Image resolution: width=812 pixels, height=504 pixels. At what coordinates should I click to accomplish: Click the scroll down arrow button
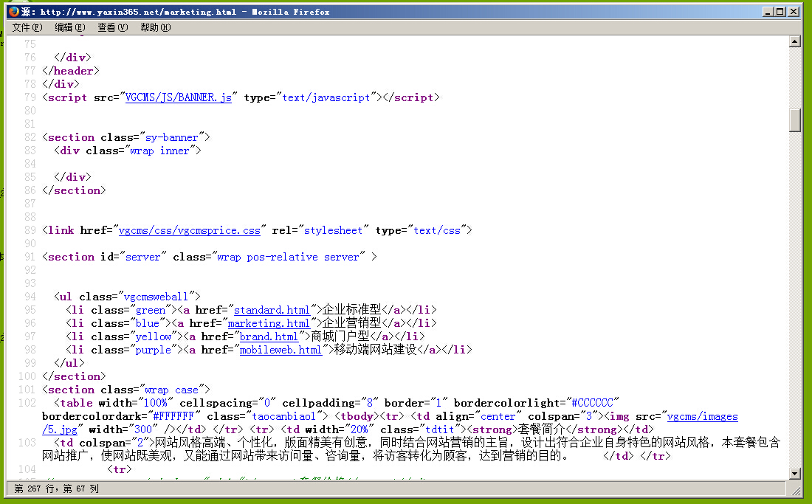[x=795, y=473]
